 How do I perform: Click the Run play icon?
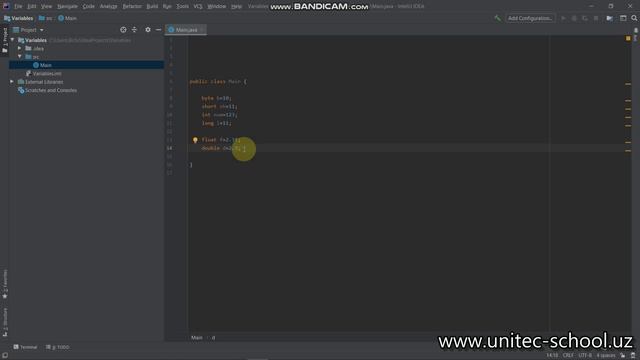(563, 18)
